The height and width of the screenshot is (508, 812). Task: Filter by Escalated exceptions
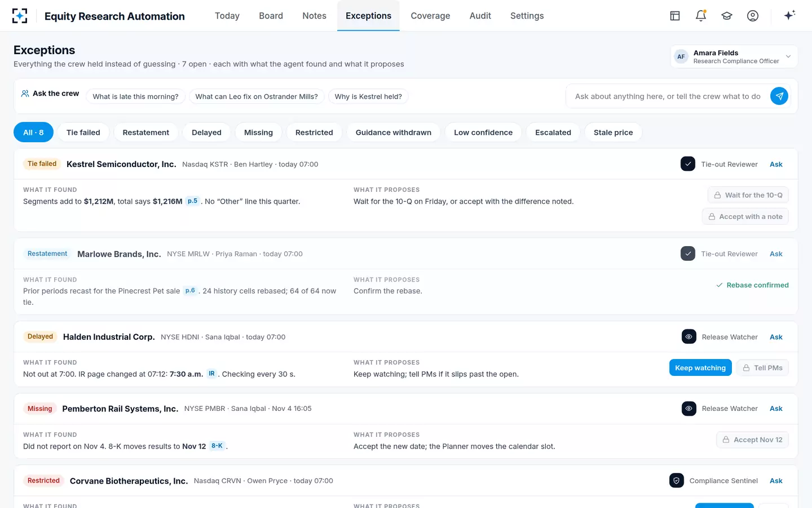pos(553,132)
